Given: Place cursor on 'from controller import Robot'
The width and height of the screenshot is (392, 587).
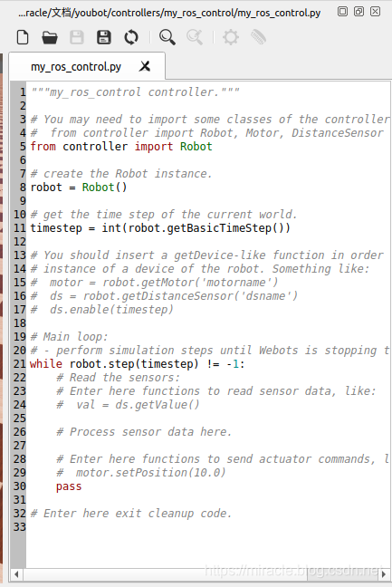Looking at the screenshot, I should pyautogui.click(x=121, y=147).
